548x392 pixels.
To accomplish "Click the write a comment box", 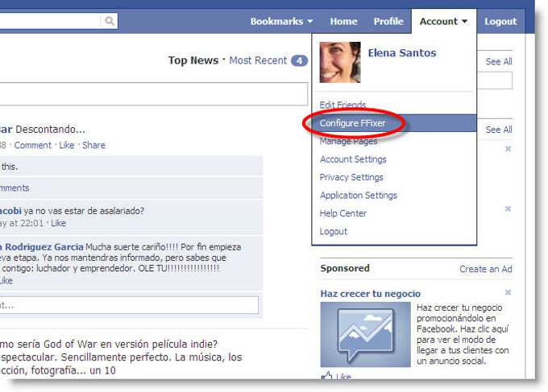I will [x=129, y=305].
